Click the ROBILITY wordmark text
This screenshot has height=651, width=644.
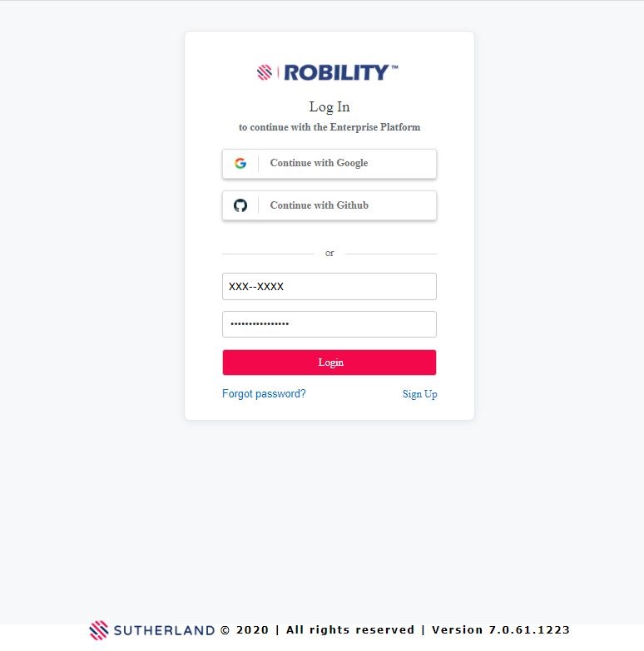(336, 73)
